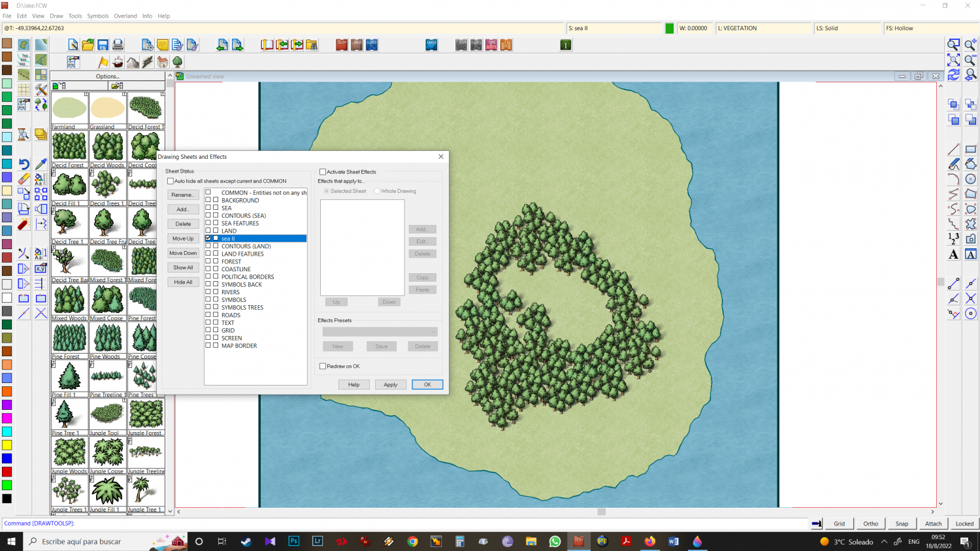Screen dimensions: 980x551
Task: Select the Text A tool
Action: pos(954,254)
